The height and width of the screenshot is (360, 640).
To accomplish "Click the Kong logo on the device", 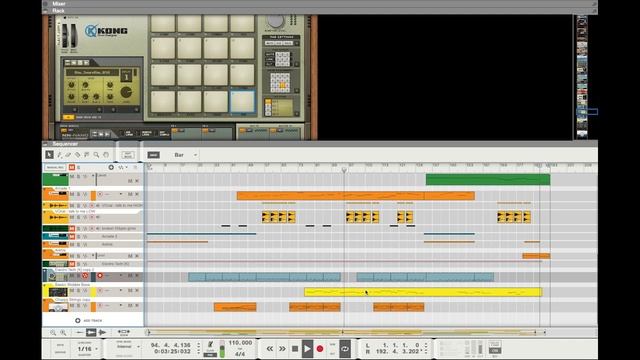I will coord(107,31).
